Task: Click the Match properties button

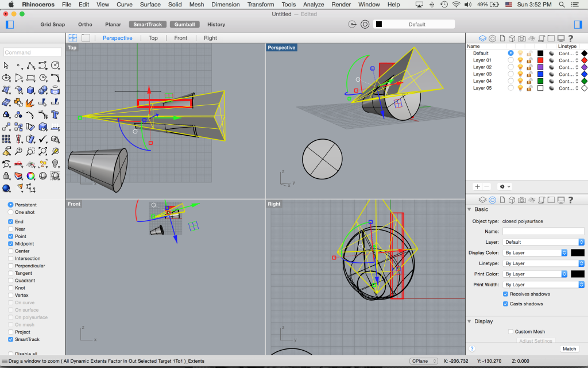Action: 569,349
